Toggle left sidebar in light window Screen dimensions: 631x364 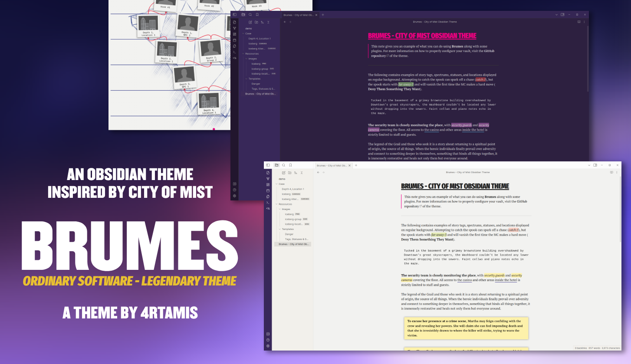(268, 165)
